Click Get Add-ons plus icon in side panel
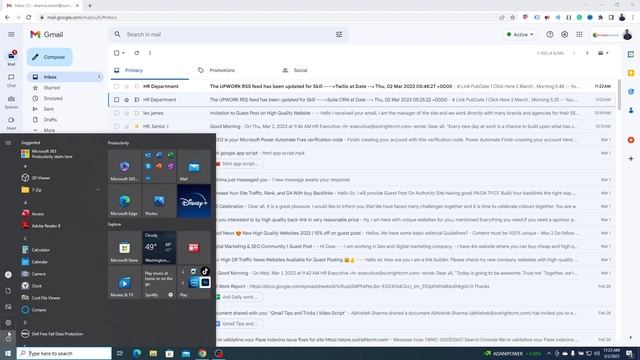640x360 pixels. [631, 158]
